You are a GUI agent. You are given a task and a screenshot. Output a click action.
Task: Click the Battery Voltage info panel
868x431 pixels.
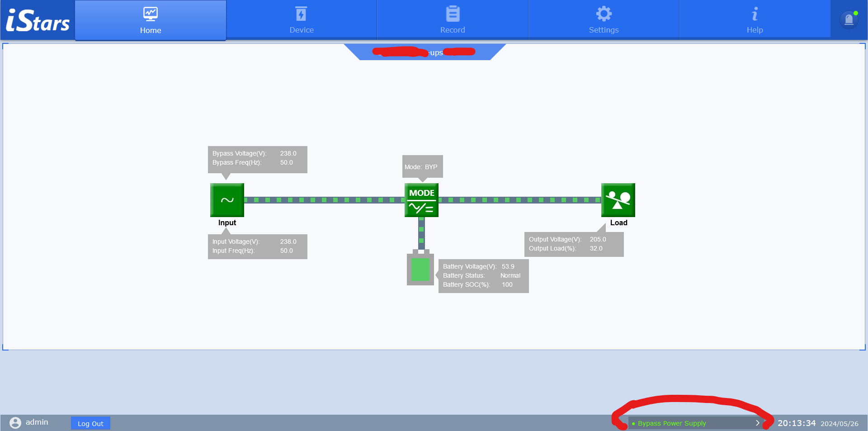tap(483, 275)
